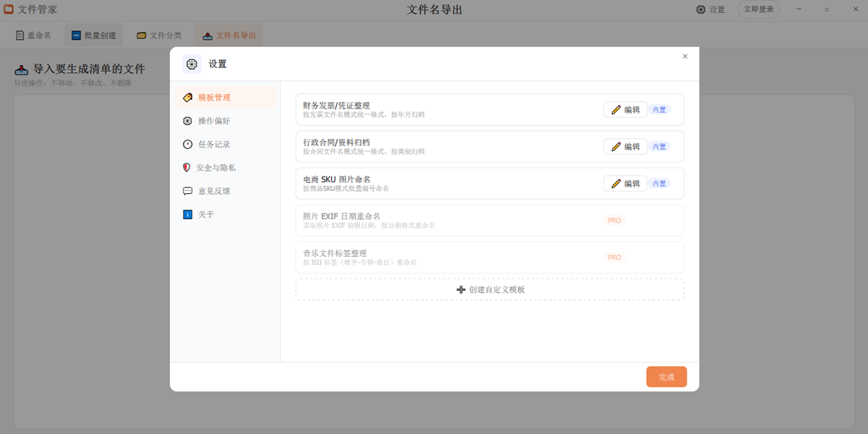Go to 安全与隐私 section

click(225, 167)
